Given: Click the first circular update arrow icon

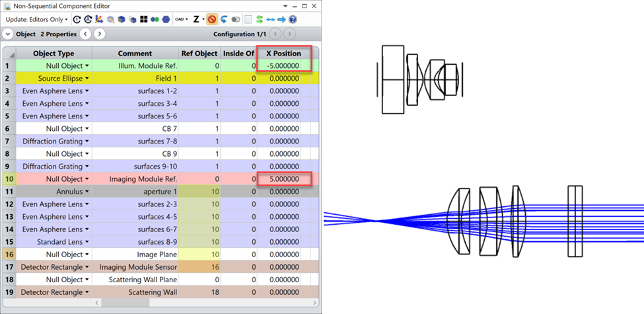Looking at the screenshot, I should [77, 20].
